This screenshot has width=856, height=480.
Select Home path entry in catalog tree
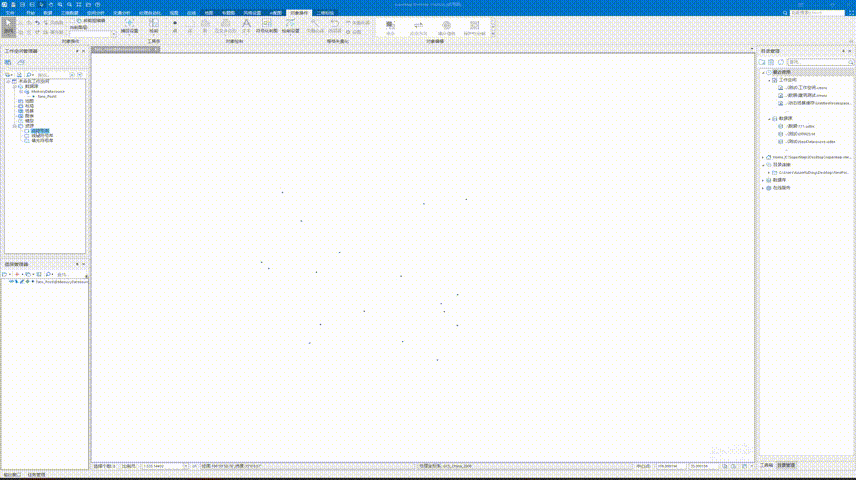tap(812, 157)
